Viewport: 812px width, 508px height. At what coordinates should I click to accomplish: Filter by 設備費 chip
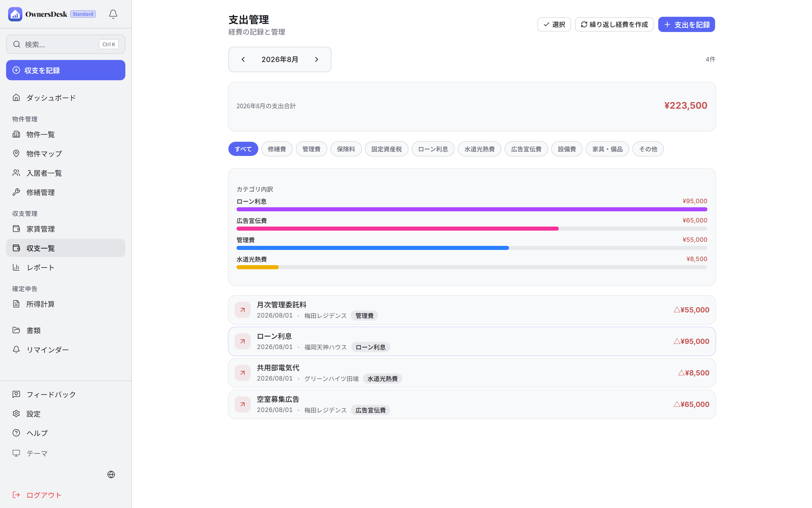pyautogui.click(x=567, y=149)
